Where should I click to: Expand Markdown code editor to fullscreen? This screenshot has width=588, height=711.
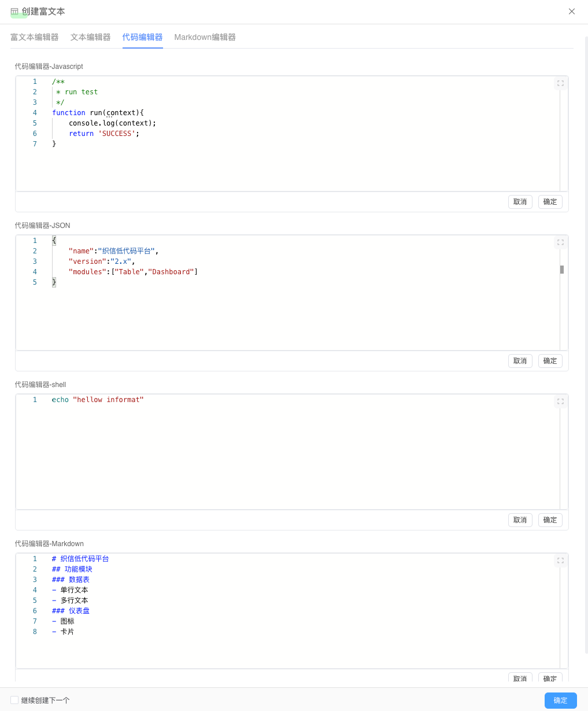click(x=560, y=561)
